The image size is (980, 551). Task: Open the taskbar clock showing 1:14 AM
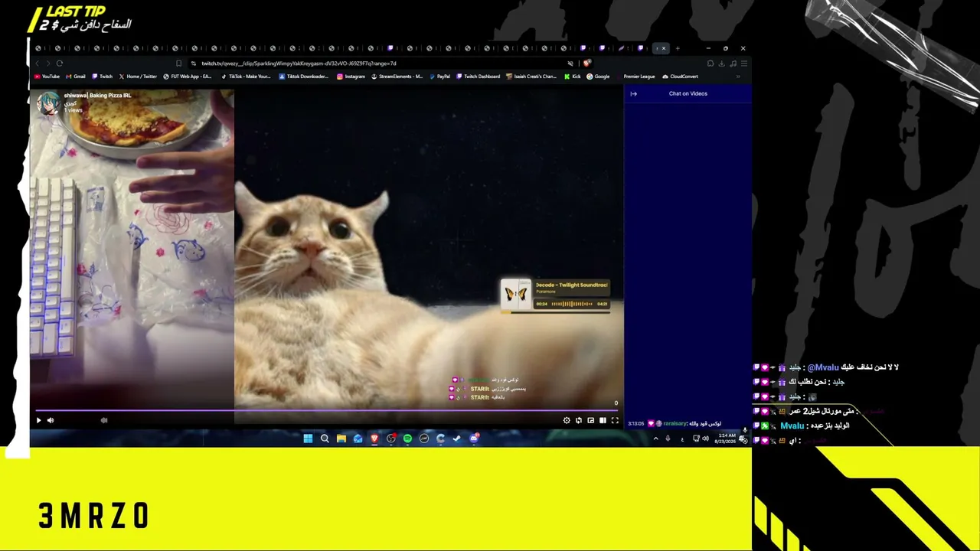(724, 439)
